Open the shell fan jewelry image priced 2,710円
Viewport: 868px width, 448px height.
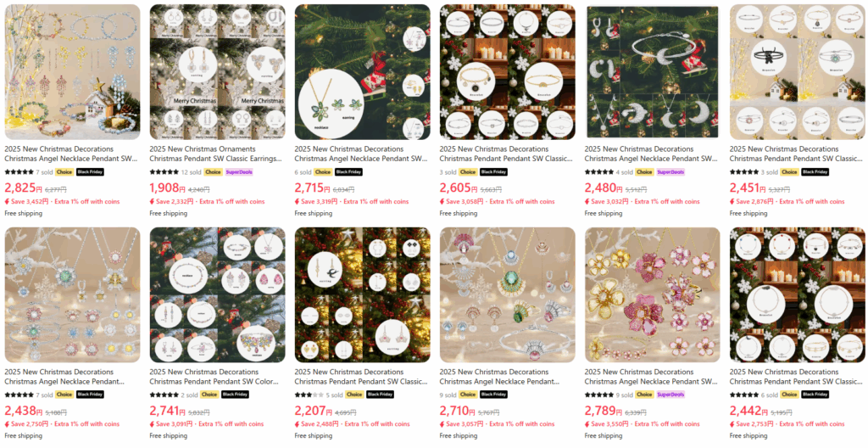(x=508, y=295)
